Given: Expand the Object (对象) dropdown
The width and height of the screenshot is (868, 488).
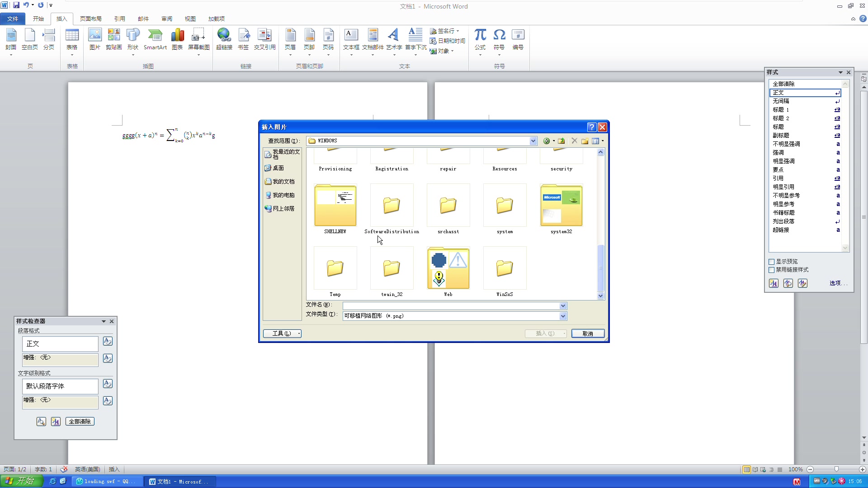Looking at the screenshot, I should (x=452, y=51).
